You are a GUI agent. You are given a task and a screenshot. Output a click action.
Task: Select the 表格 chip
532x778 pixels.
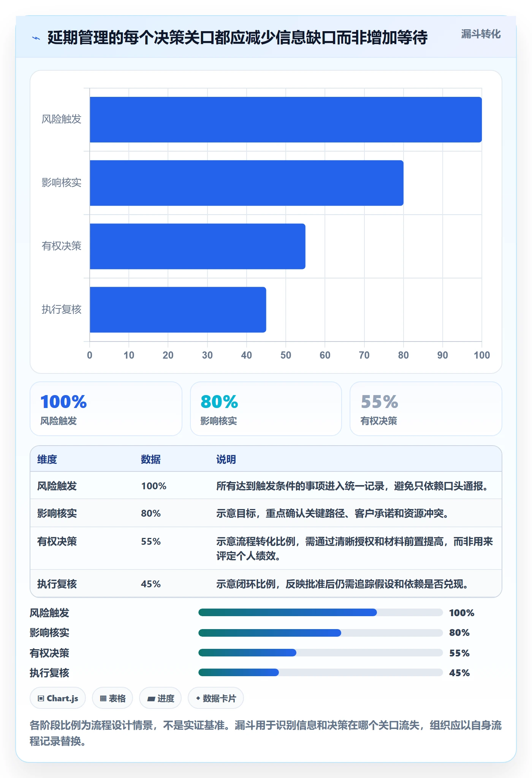112,698
